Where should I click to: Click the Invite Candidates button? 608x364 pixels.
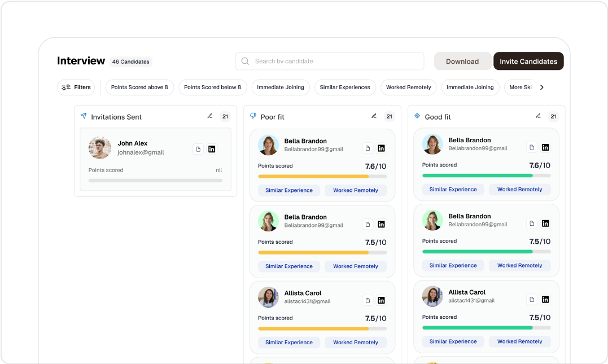tap(528, 62)
